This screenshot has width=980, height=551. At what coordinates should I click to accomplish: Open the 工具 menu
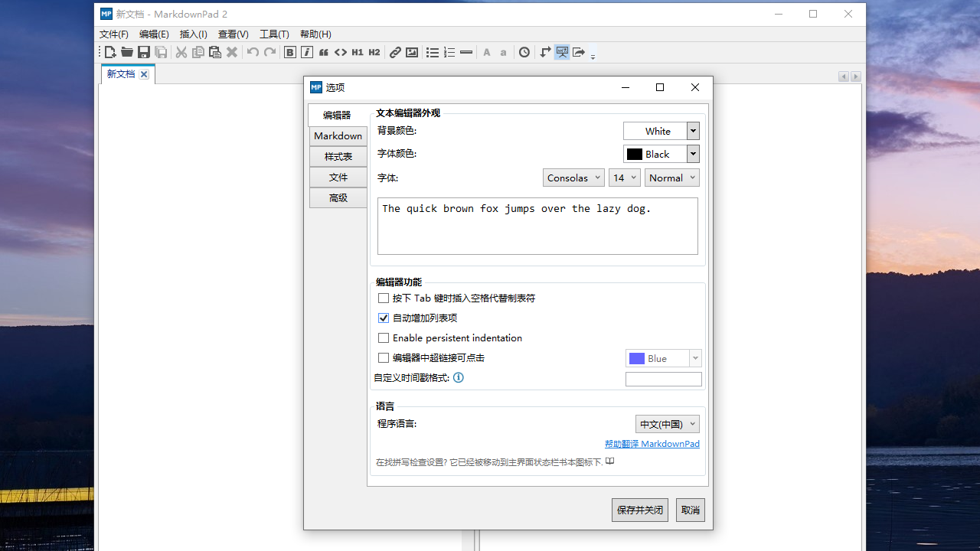pyautogui.click(x=274, y=34)
